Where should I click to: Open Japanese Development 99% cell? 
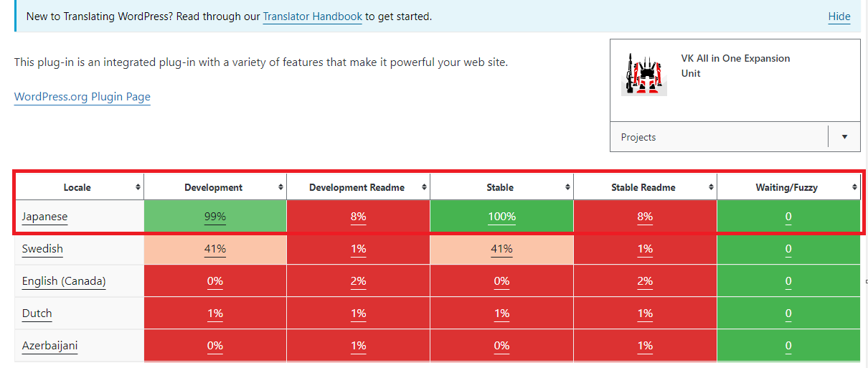pos(214,216)
